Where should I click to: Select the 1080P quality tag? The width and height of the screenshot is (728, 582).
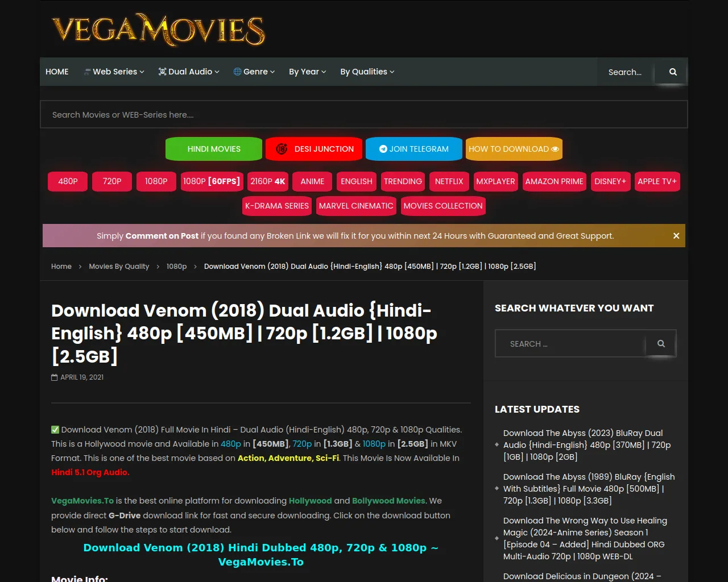pos(156,181)
